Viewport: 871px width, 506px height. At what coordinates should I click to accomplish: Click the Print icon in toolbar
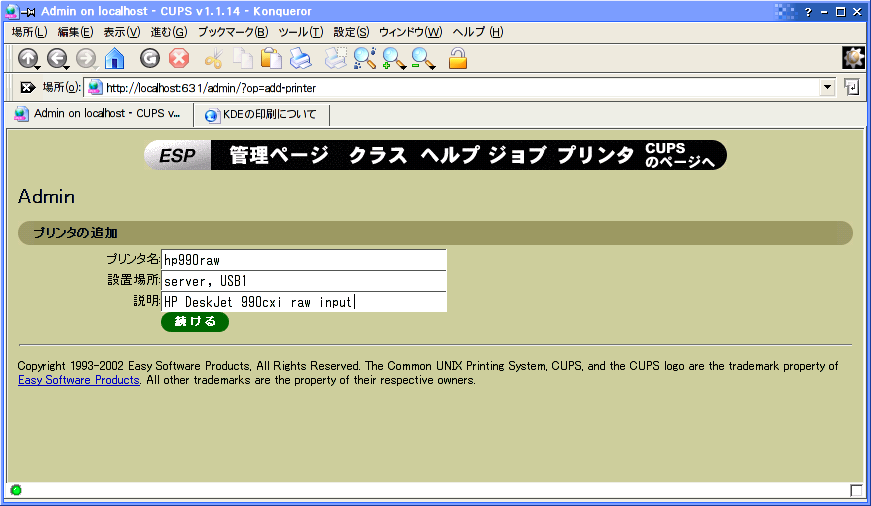[300, 58]
